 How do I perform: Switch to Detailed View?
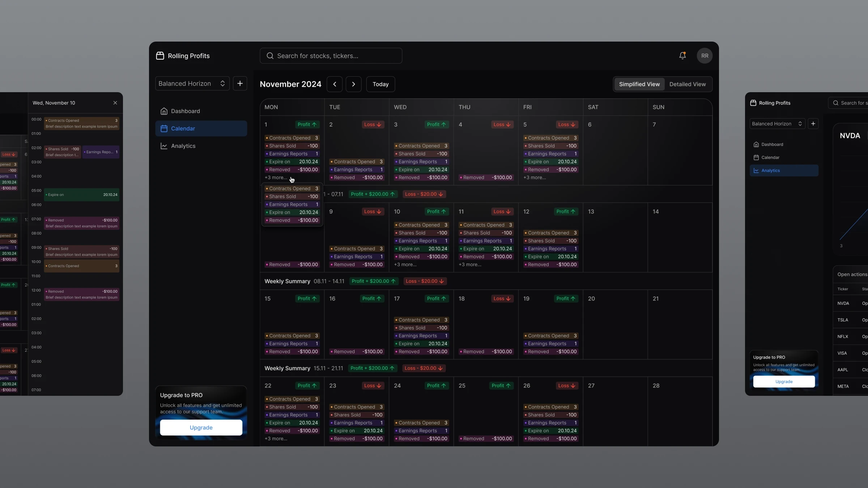click(687, 84)
